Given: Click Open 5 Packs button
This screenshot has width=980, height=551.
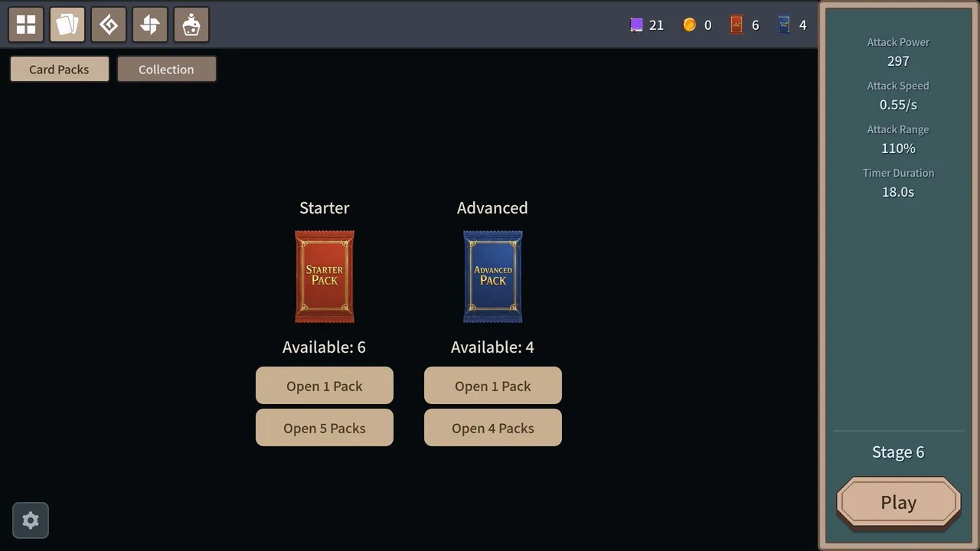Looking at the screenshot, I should (x=325, y=428).
